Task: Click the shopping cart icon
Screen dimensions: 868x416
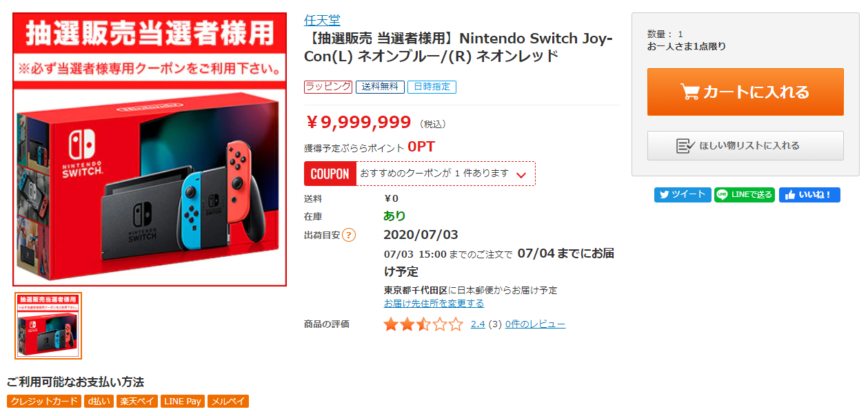Action: [689, 92]
